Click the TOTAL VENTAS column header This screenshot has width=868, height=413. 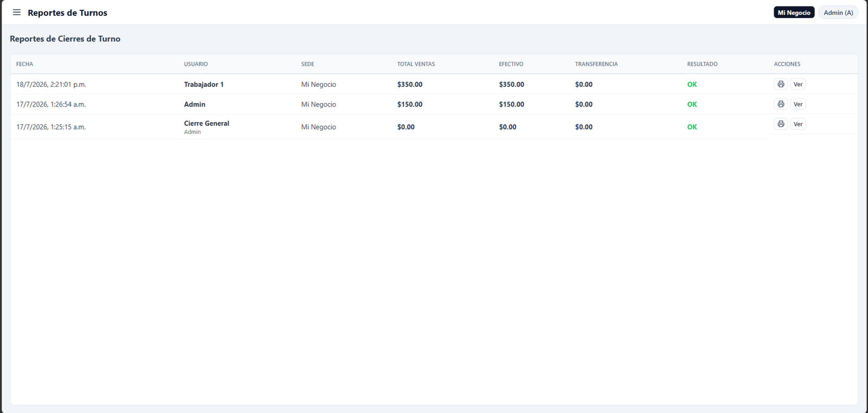pos(416,64)
